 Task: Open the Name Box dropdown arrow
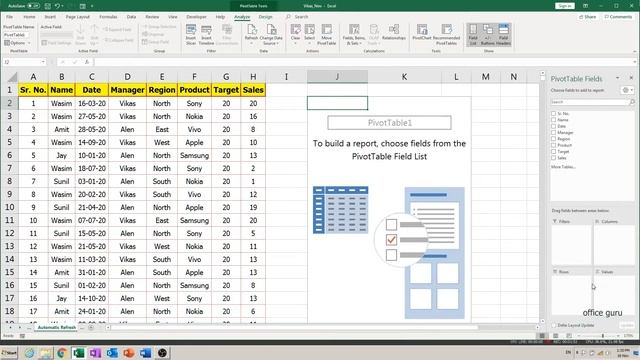[x=43, y=62]
